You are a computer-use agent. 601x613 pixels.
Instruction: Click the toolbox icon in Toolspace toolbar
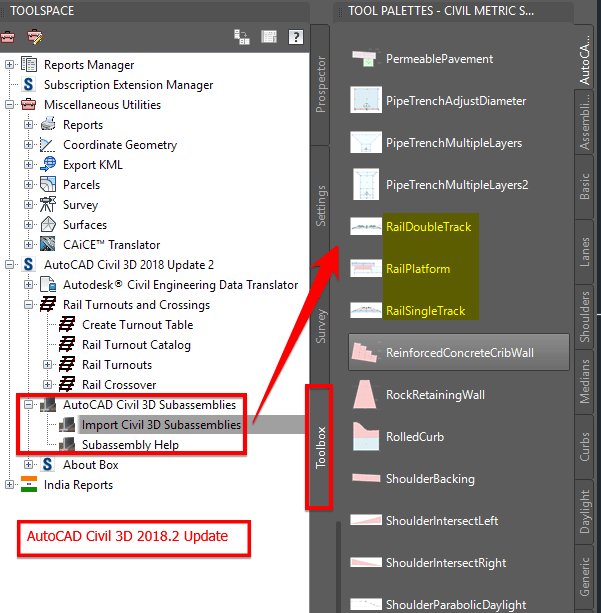[7, 37]
